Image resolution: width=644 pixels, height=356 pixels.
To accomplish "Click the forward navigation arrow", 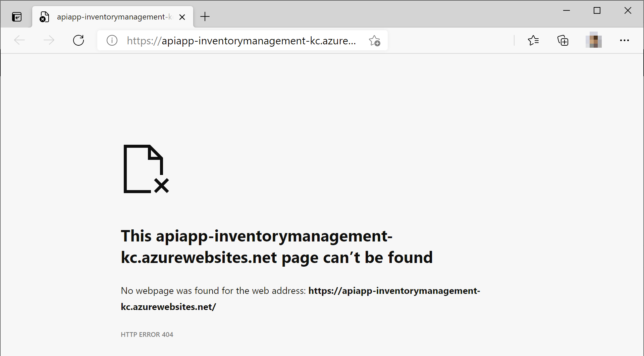I will tap(49, 40).
